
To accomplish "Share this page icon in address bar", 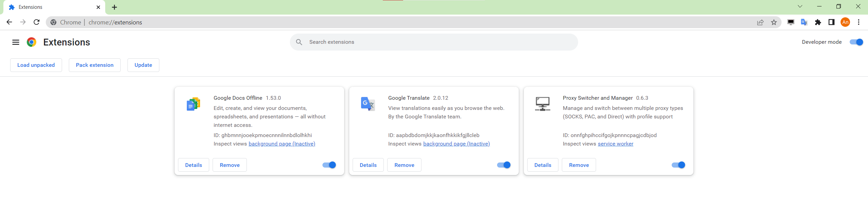I will pyautogui.click(x=761, y=22).
